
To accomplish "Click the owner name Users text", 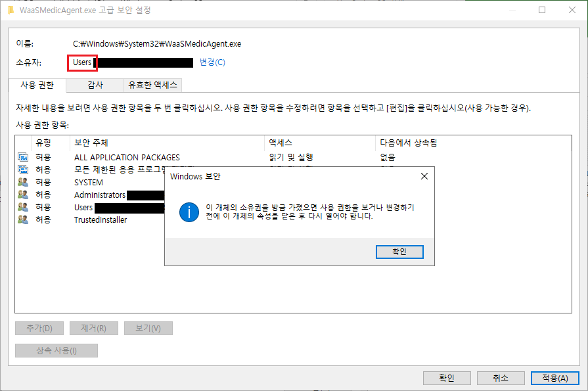I will [82, 62].
